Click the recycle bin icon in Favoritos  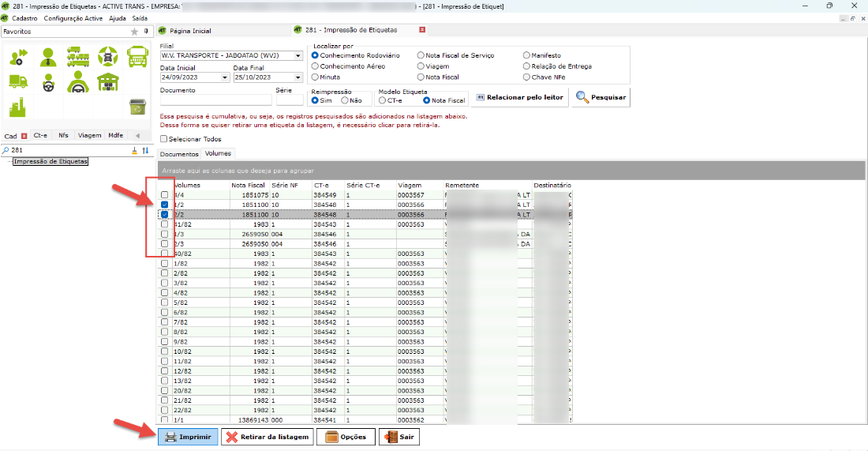coord(137,107)
